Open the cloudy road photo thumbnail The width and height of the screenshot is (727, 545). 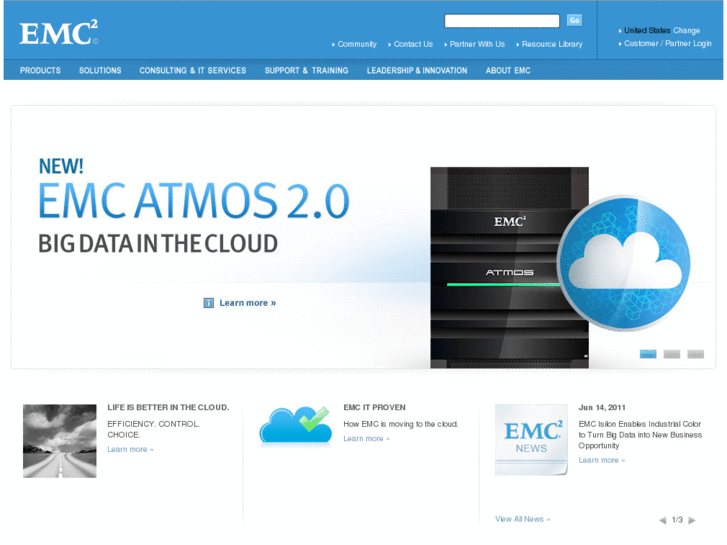pos(60,441)
